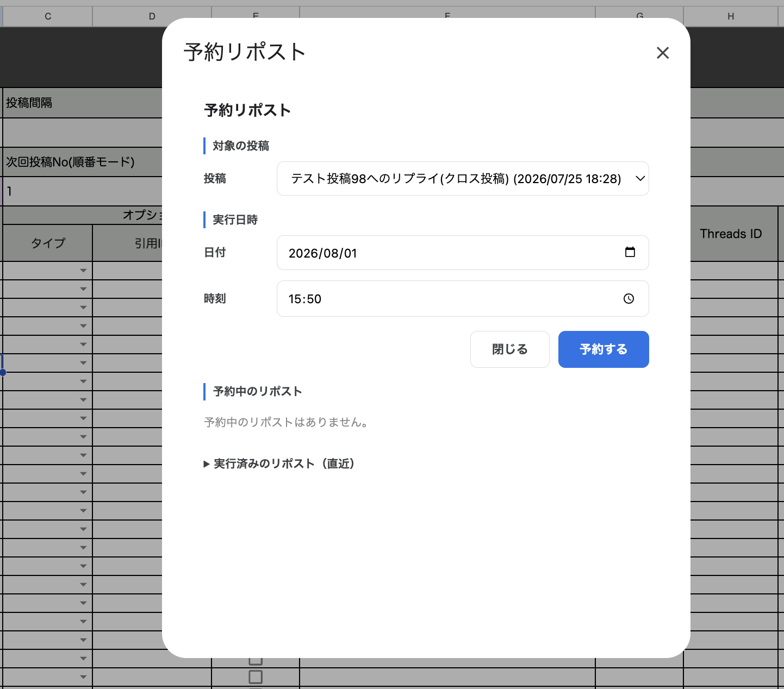Viewport: 784px width, 689px height.
Task: Focus the time value 15:50
Action: (305, 299)
